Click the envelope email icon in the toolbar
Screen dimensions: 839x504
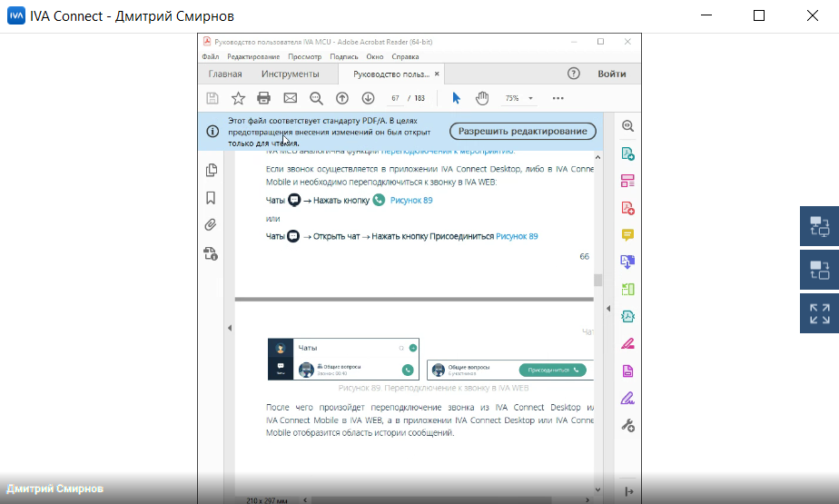click(x=290, y=98)
